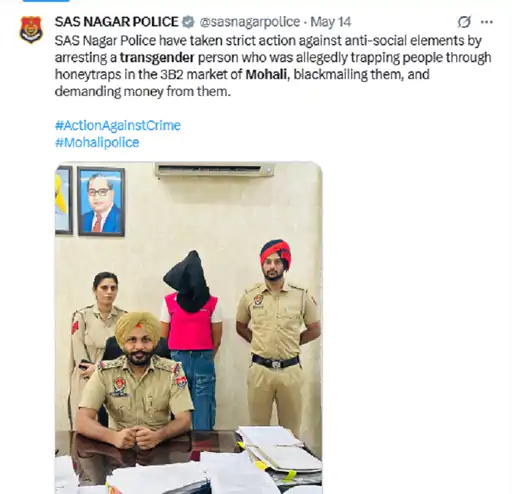Click the Grok explain-post icon
This screenshot has width=512, height=494.
(464, 22)
